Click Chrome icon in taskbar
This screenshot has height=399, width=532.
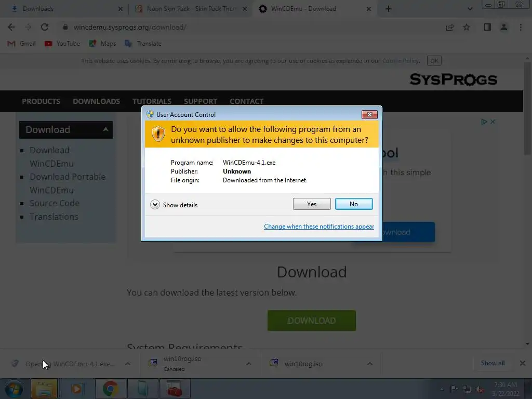(110, 389)
